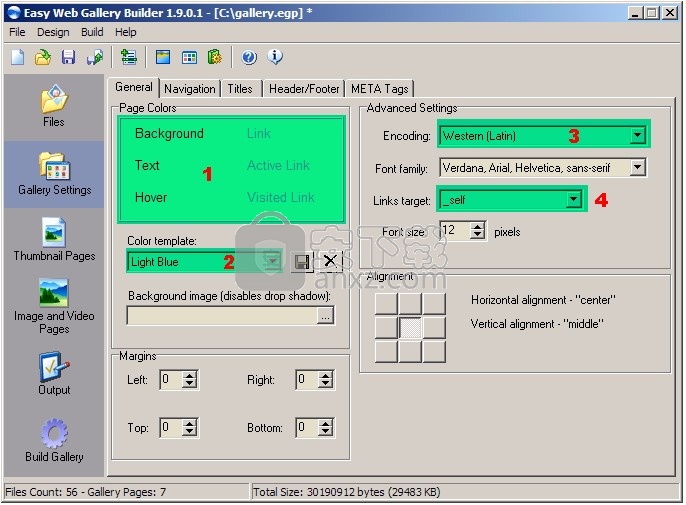
Task: Open the About info icon
Action: (x=275, y=57)
